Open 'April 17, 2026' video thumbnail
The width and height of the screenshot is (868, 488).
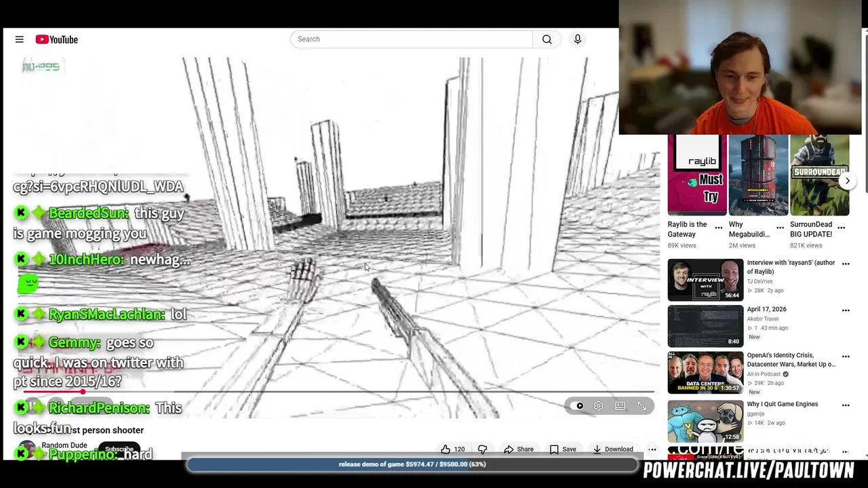click(x=705, y=326)
